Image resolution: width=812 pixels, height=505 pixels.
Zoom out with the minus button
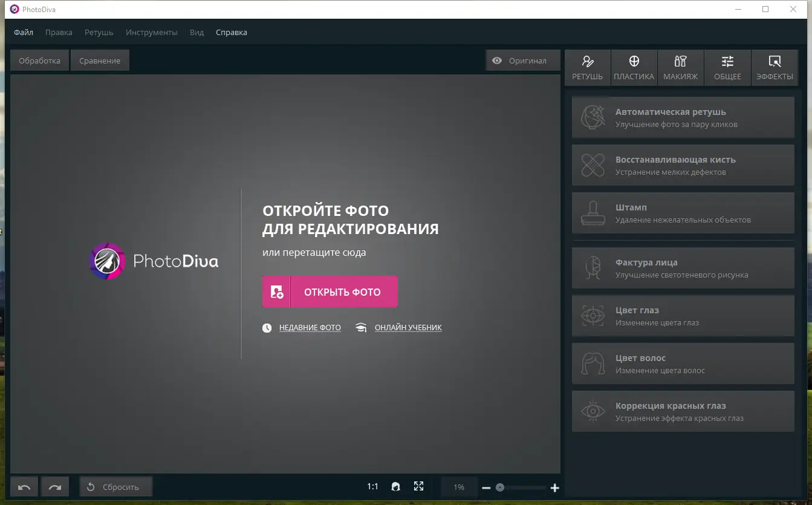pos(486,487)
